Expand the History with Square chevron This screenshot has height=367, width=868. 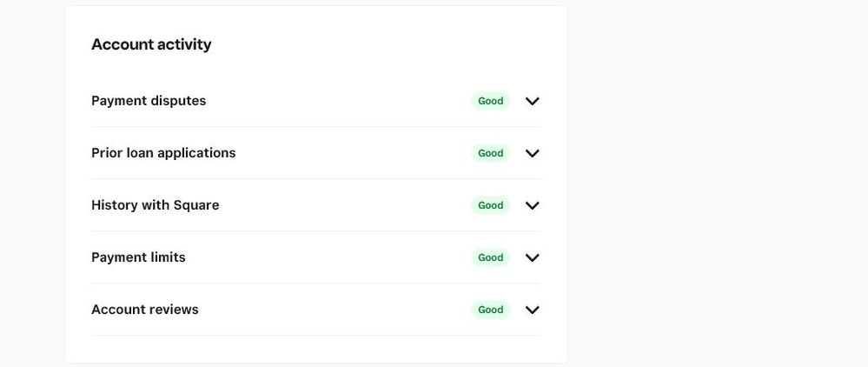tap(533, 205)
